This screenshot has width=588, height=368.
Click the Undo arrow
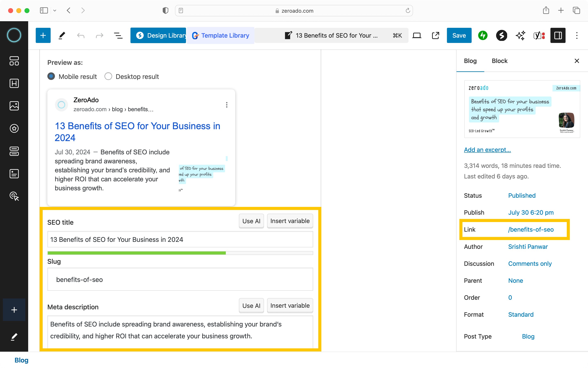(81, 36)
